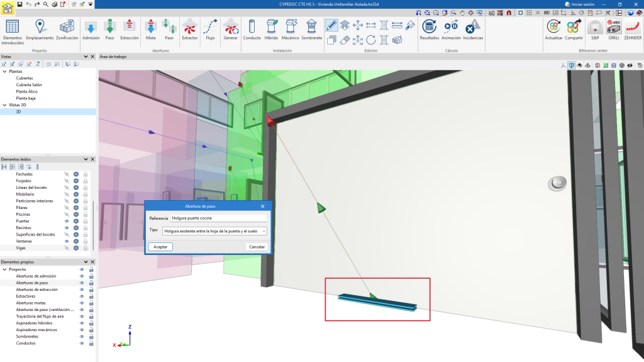Click the save icon in title bar

pos(19,4)
